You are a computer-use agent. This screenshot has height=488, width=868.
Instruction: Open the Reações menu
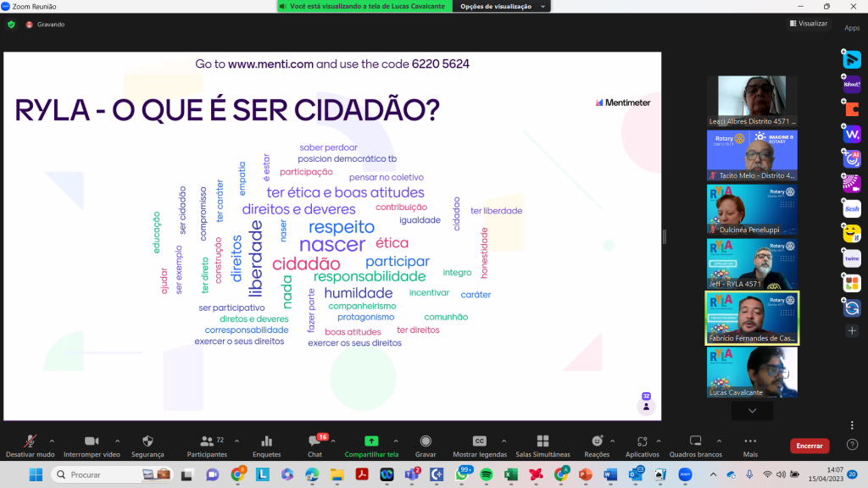[x=597, y=445]
